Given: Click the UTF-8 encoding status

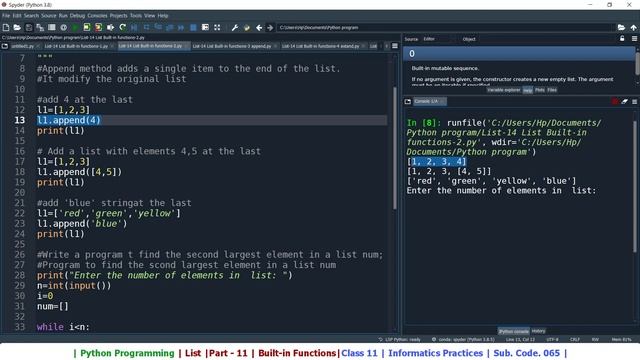Looking at the screenshot, I should (552, 339).
